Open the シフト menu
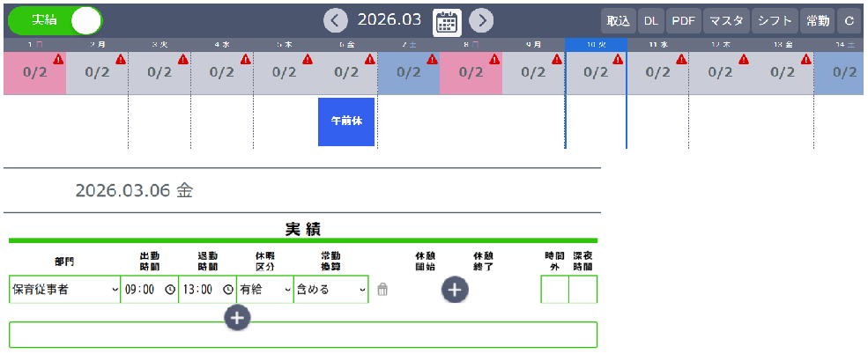The image size is (868, 354). 775,20
